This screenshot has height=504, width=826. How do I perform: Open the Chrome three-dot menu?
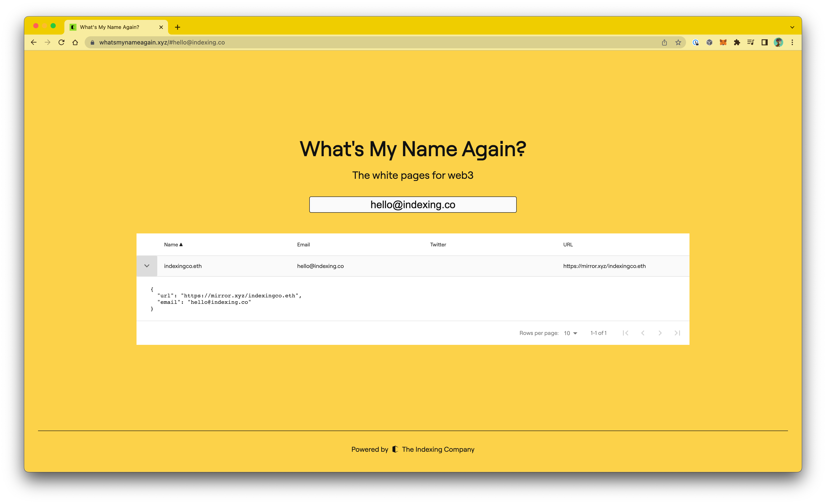[x=792, y=42]
